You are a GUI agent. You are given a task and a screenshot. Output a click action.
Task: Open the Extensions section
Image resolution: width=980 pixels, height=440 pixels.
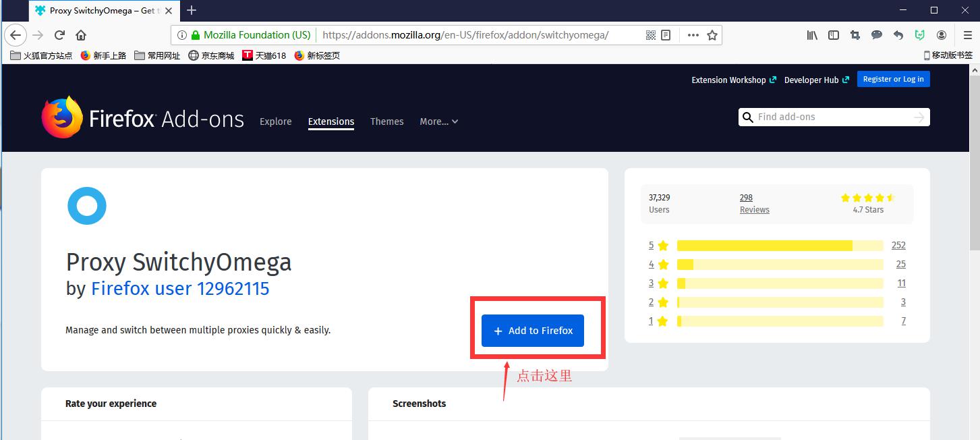[331, 121]
